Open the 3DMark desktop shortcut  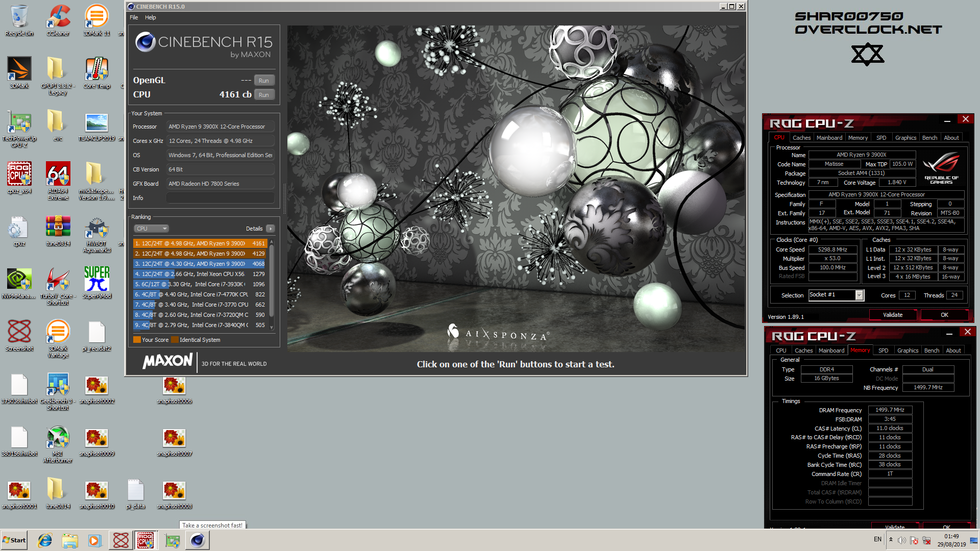tap(19, 72)
